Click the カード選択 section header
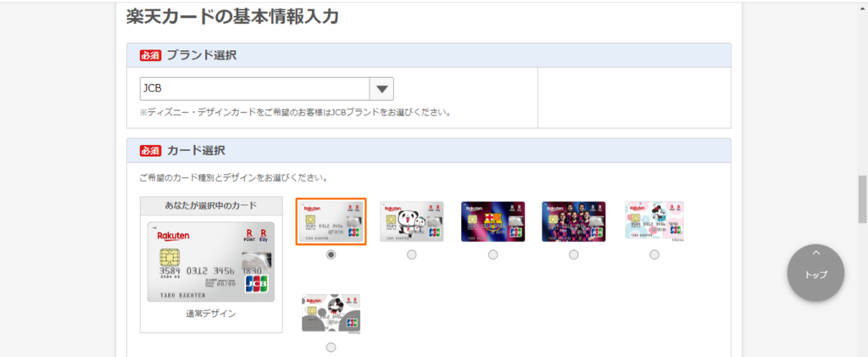Screen dimensions: 868x357 [428, 151]
